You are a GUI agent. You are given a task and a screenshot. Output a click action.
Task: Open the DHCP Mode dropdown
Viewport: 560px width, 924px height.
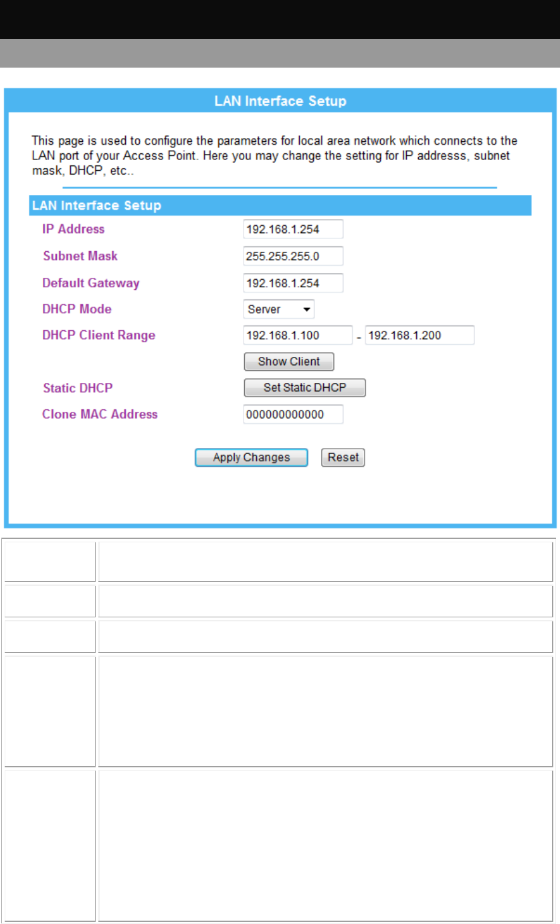279,309
